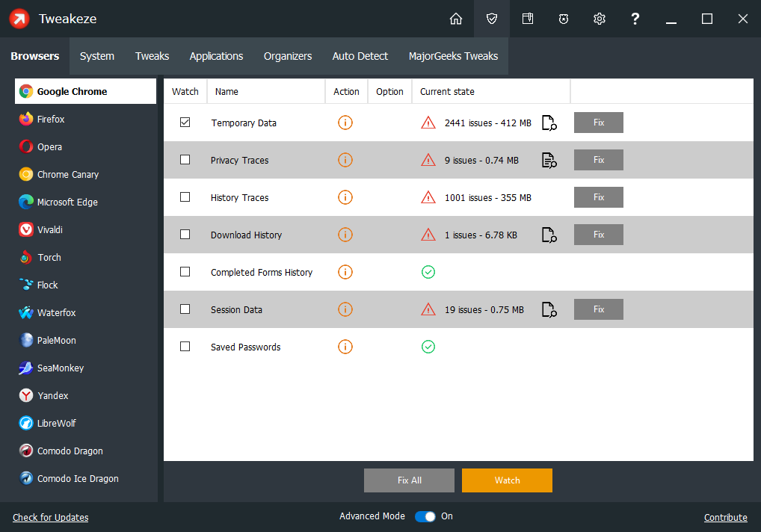The height and width of the screenshot is (532, 761).
Task: View Download History issue details icon
Action: 549,235
